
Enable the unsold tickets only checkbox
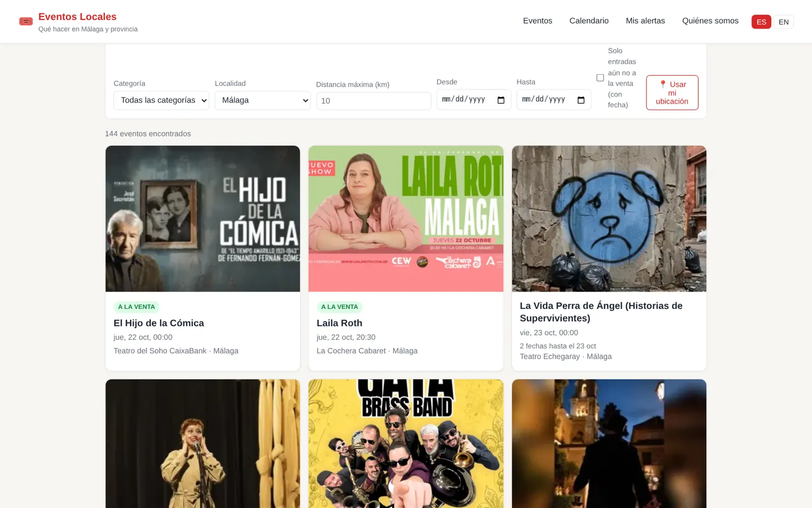[x=600, y=78]
